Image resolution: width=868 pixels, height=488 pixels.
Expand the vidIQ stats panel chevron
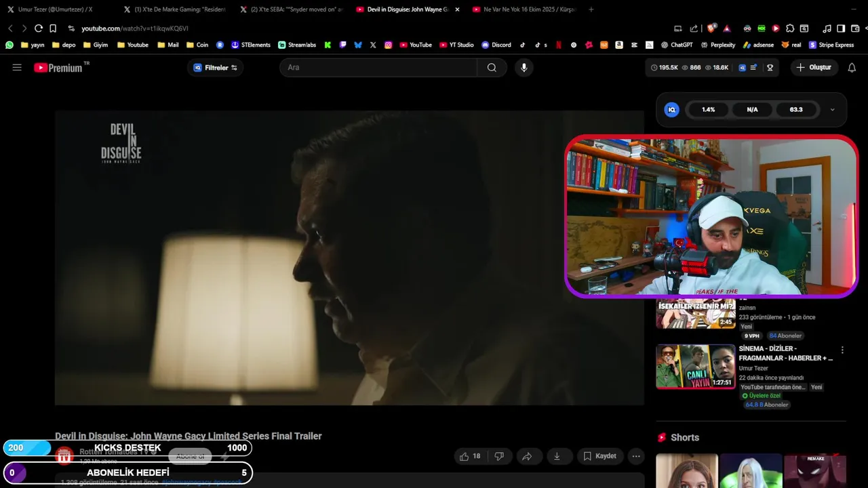click(833, 109)
